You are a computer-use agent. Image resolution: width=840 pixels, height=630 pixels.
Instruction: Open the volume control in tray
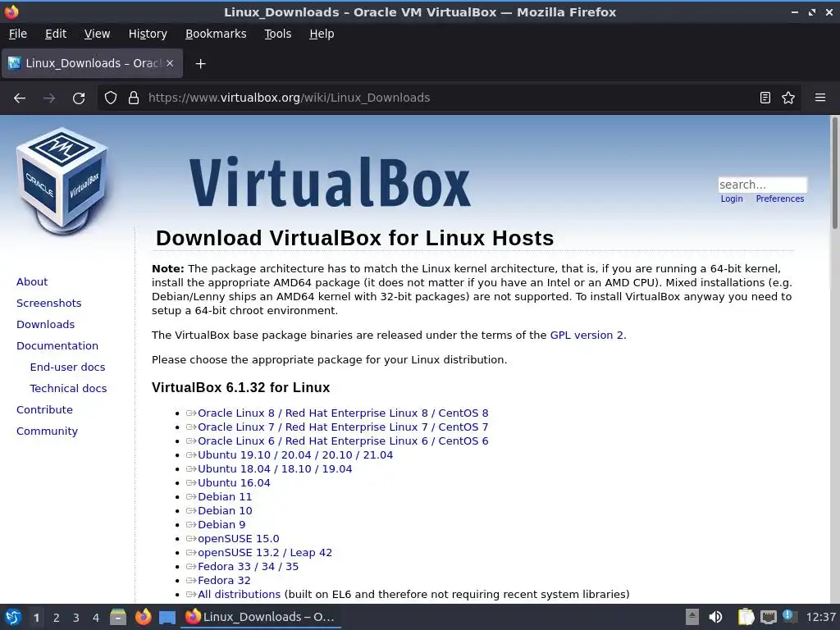[715, 617]
